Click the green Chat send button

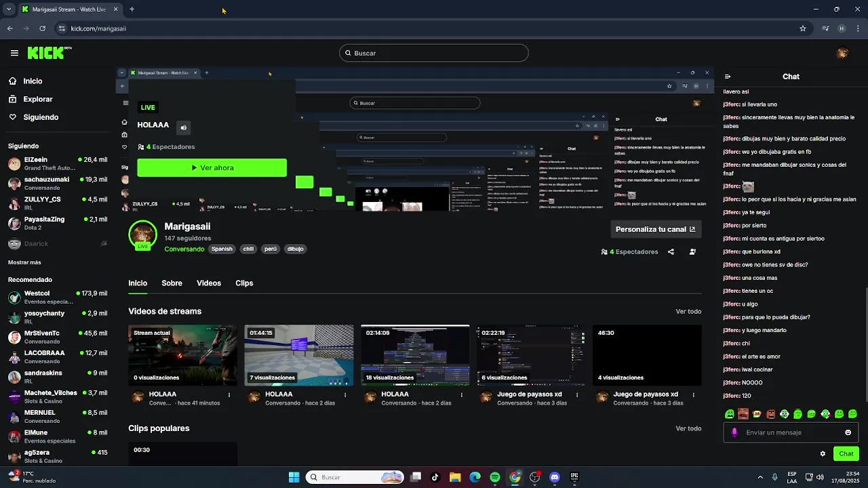click(x=846, y=454)
